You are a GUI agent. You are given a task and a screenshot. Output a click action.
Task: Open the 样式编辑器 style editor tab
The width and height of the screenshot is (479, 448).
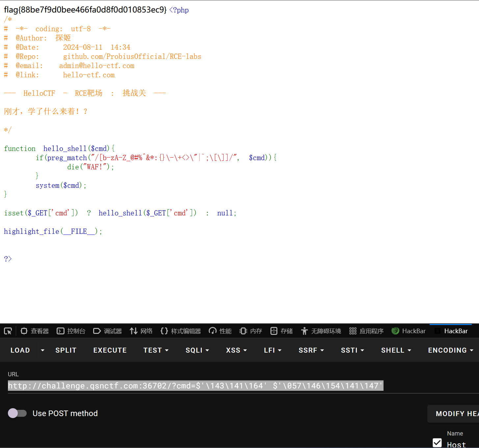coord(181,331)
